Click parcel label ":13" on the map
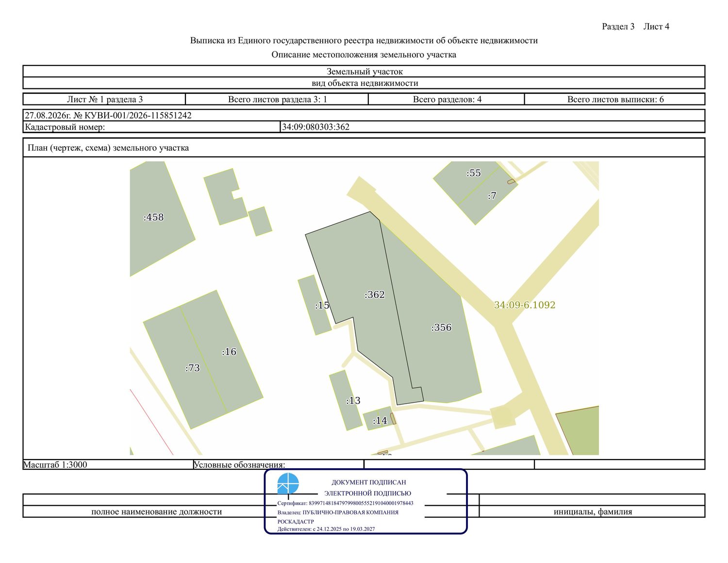Viewport: 728px width, 563px height. coord(353,401)
